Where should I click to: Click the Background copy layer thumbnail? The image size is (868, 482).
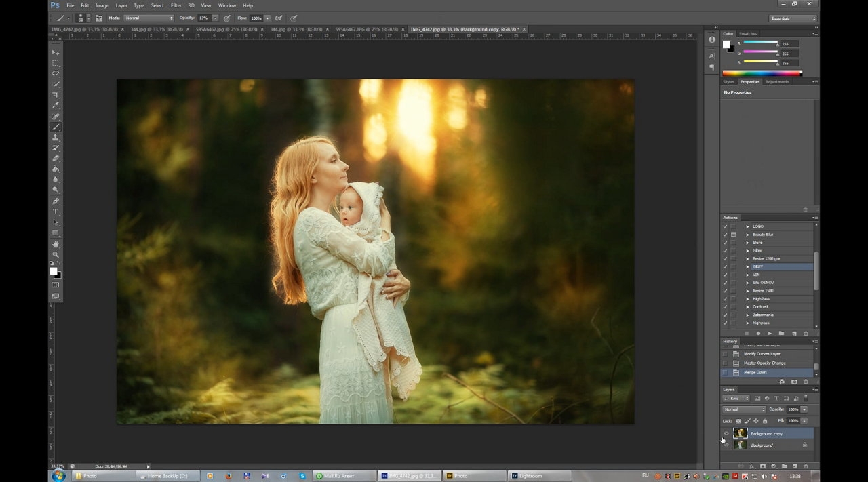740,434
